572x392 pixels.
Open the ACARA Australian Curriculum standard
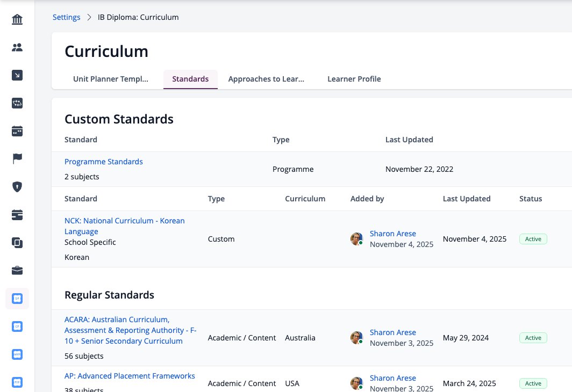pyautogui.click(x=130, y=330)
